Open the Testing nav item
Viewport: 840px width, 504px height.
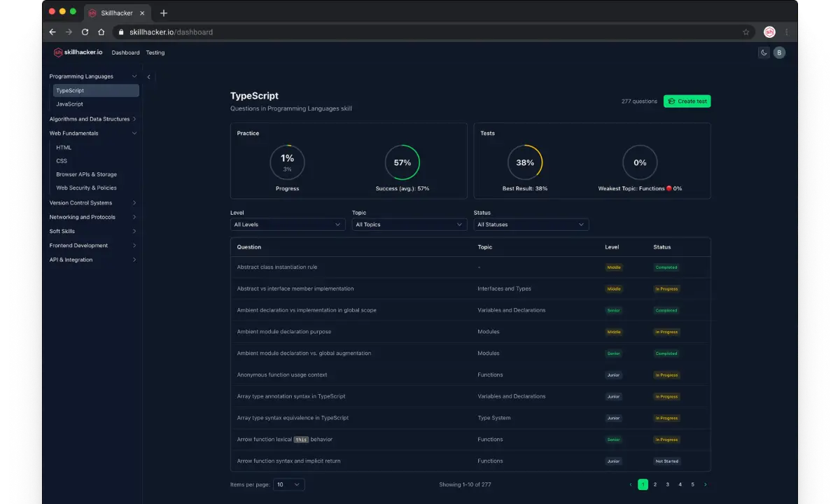tap(155, 52)
